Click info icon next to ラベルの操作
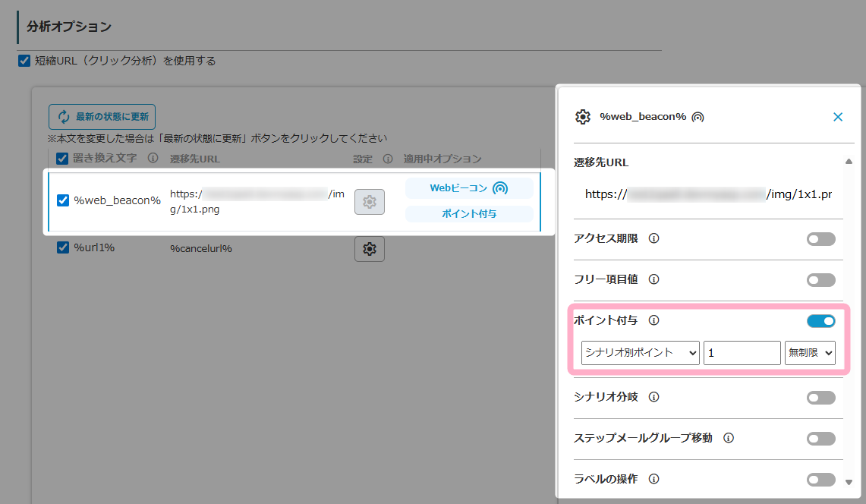This screenshot has width=866, height=504. point(653,479)
